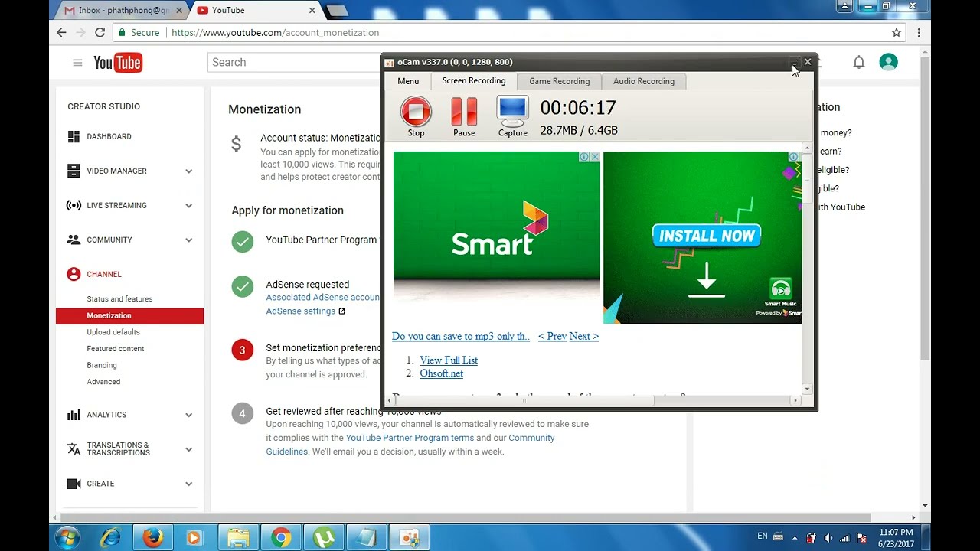Select the Screen Recording tab in oCam
980x551 pixels.
coord(474,80)
